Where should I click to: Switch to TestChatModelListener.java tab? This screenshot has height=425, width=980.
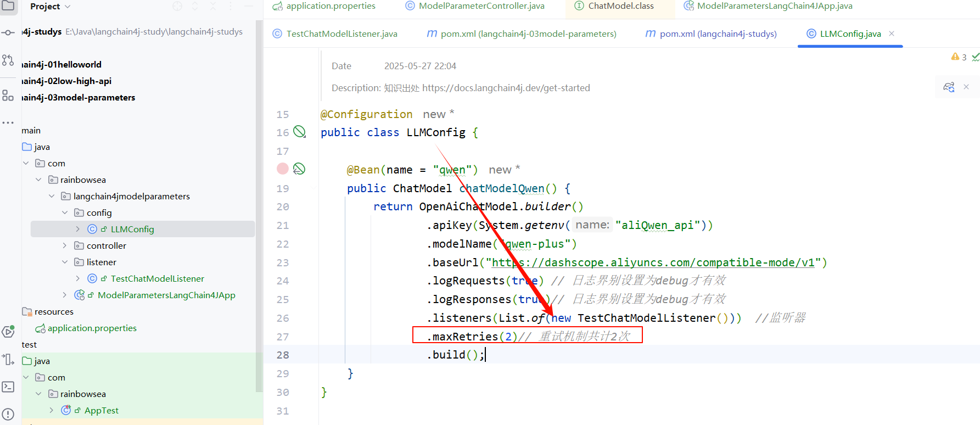click(x=335, y=33)
